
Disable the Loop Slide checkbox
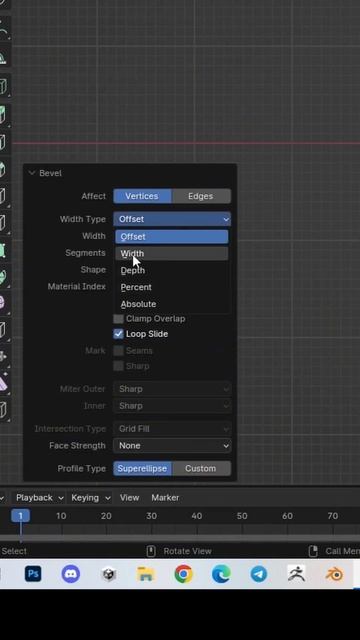(118, 334)
